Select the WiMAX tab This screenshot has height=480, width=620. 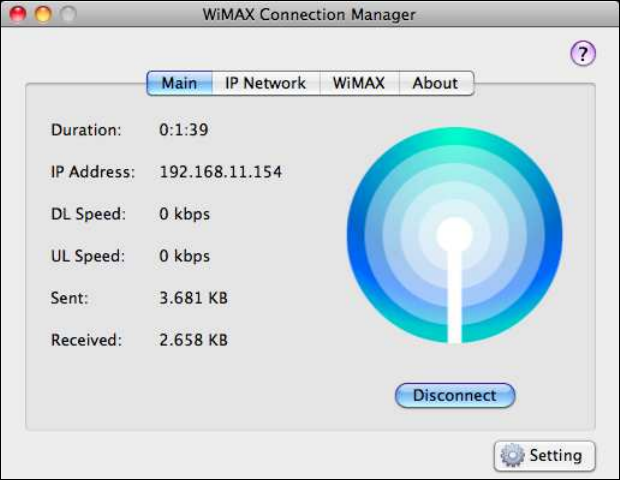point(359,83)
